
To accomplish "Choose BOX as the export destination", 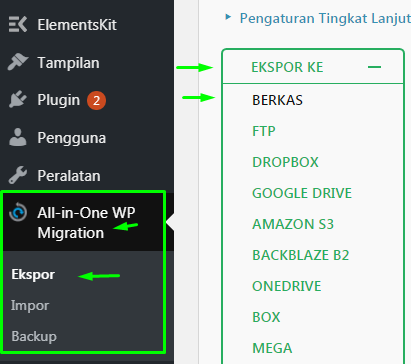I will (x=266, y=317).
